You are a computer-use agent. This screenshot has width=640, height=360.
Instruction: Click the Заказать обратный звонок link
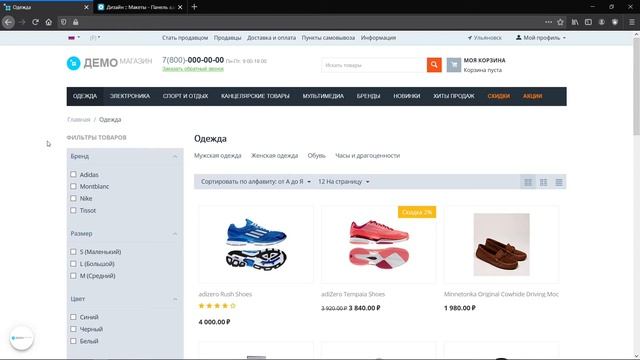[193, 69]
